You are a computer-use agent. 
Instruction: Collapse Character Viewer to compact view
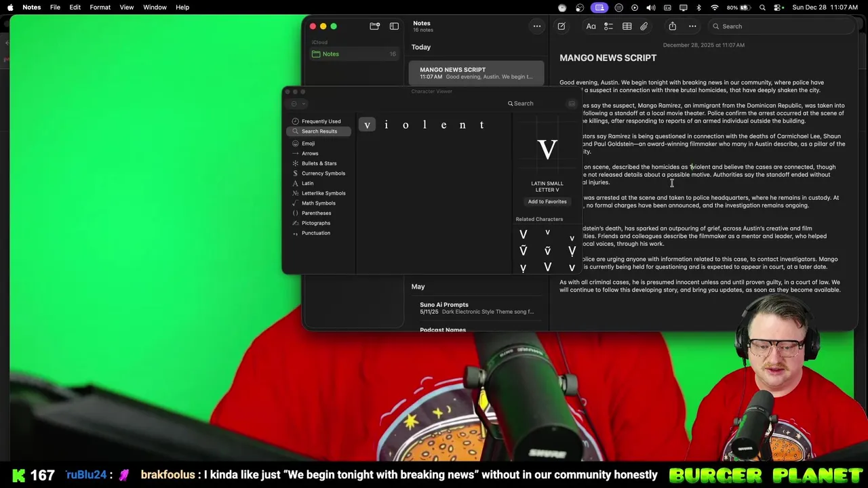pyautogui.click(x=572, y=104)
